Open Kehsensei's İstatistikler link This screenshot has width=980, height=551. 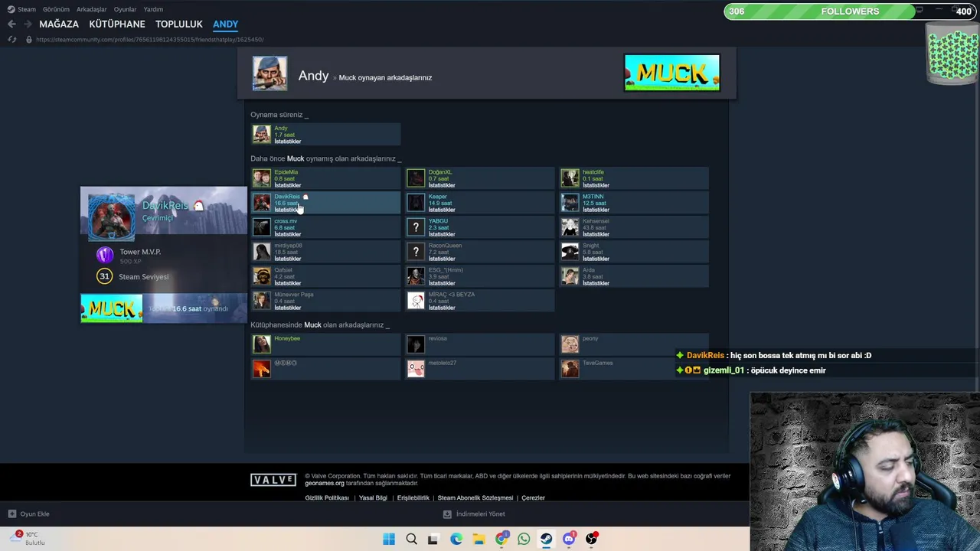(x=596, y=234)
